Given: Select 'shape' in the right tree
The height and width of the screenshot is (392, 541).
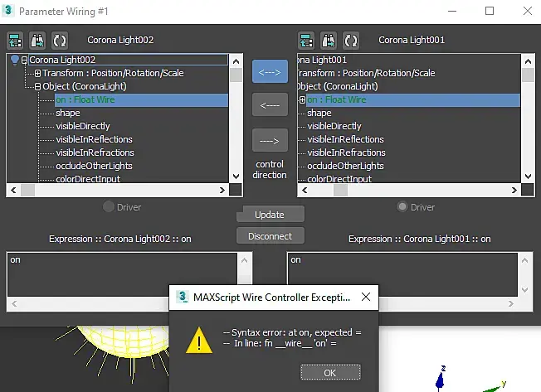Looking at the screenshot, I should click(319, 113).
